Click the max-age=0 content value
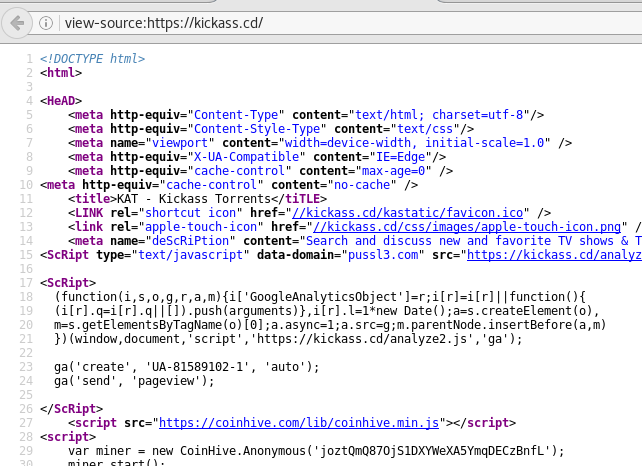 pos(393,171)
